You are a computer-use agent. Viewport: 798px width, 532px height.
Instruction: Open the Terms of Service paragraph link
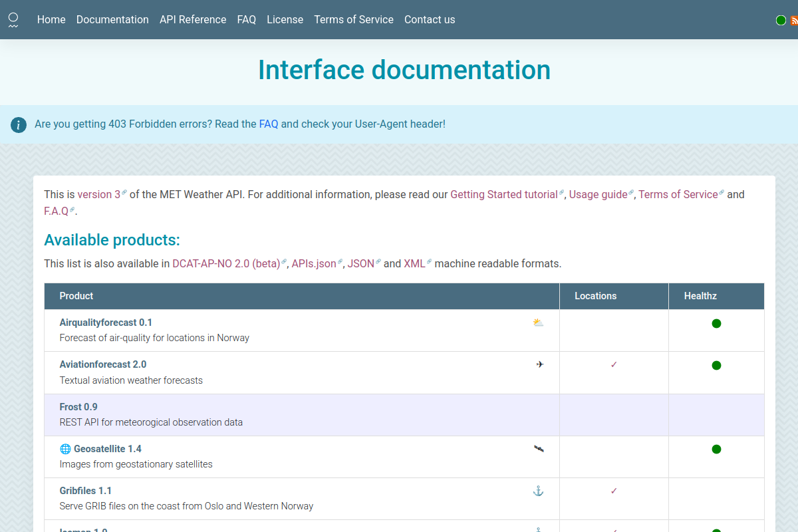tap(681, 194)
